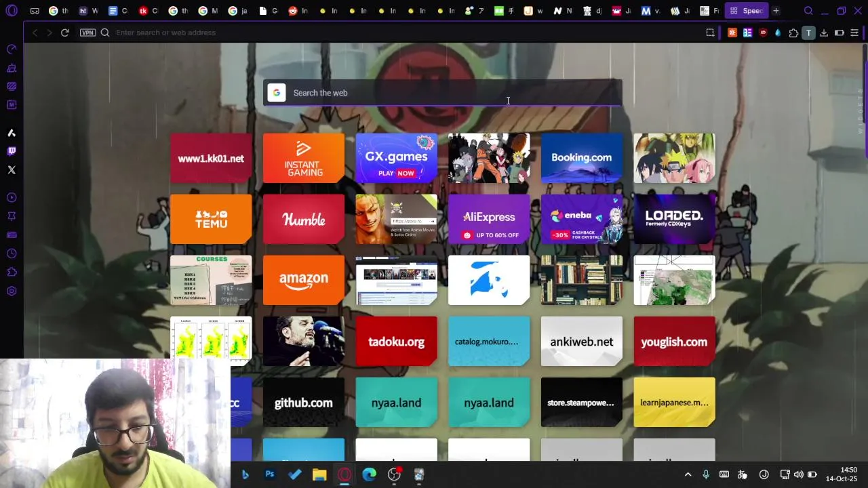Open the www1.kk01.net speed dial
This screenshot has height=488, width=868.
(211, 158)
